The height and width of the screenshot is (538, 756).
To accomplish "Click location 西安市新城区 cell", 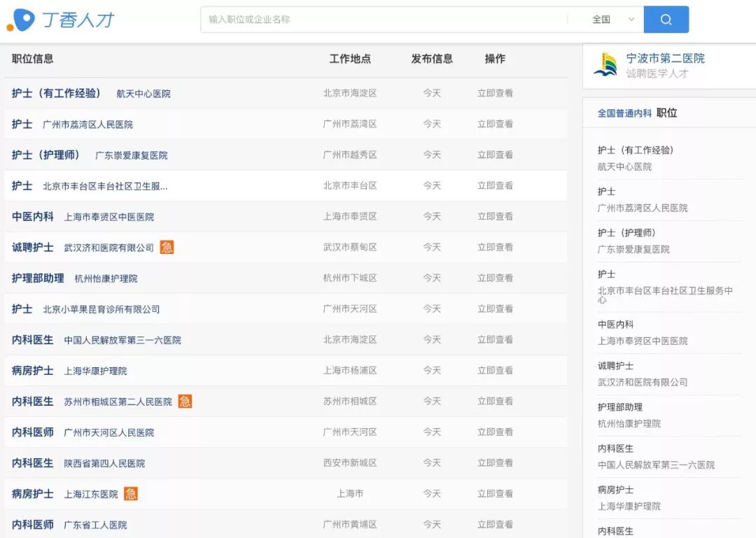I will click(x=350, y=463).
